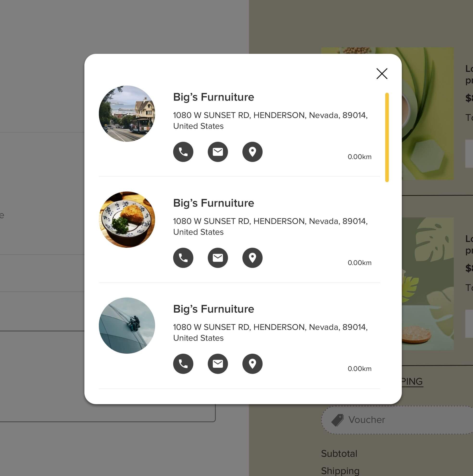Click the phone icon for first Big's Furnuiture

click(x=183, y=151)
